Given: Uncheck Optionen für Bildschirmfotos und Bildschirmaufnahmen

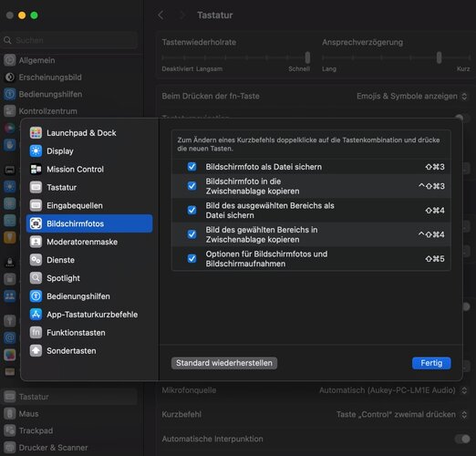Looking at the screenshot, I should tap(191, 259).
